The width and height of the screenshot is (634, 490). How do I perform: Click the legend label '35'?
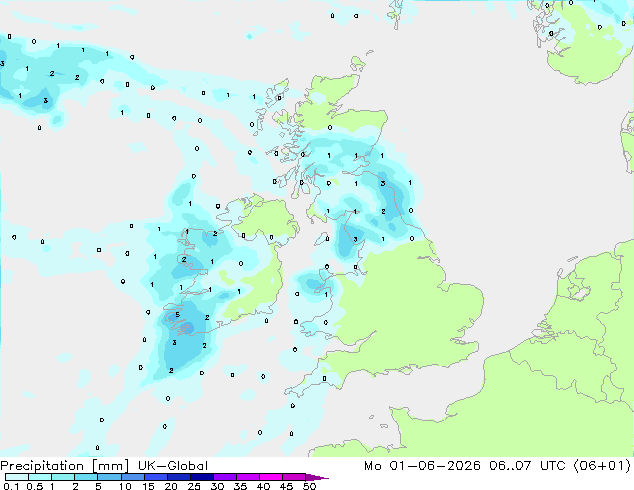(240, 486)
